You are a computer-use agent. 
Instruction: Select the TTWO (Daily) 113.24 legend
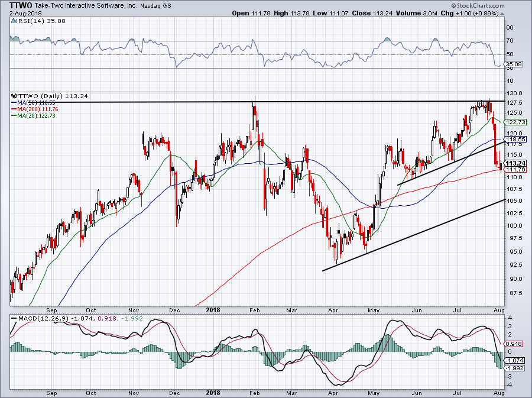(x=53, y=96)
